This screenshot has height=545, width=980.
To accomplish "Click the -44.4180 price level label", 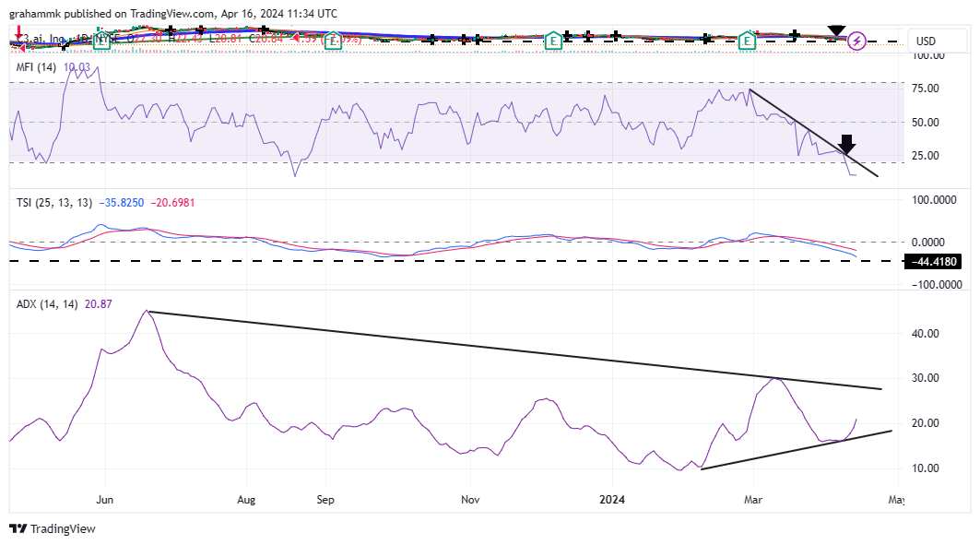I will pos(933,261).
